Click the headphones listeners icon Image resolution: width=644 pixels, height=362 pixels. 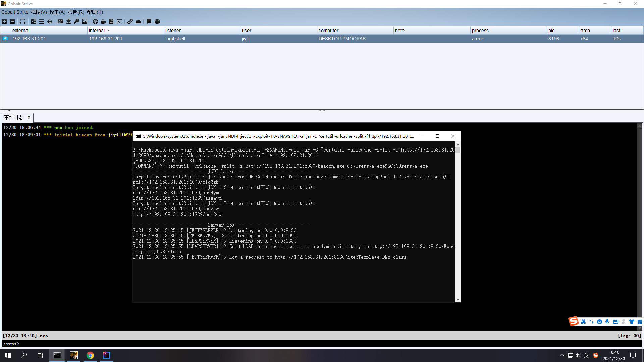coord(23,21)
